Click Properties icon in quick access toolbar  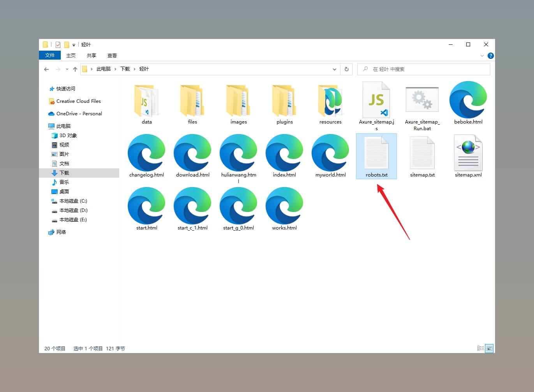pos(58,44)
